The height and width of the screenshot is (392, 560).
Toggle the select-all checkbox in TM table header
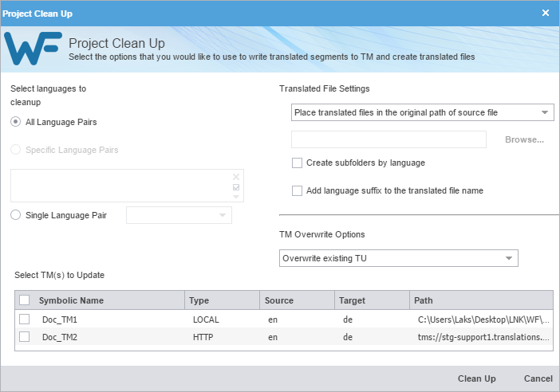click(x=25, y=300)
